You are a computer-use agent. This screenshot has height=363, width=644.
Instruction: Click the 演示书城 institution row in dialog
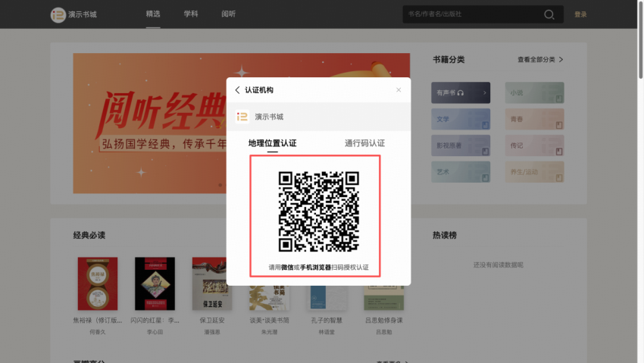point(319,117)
